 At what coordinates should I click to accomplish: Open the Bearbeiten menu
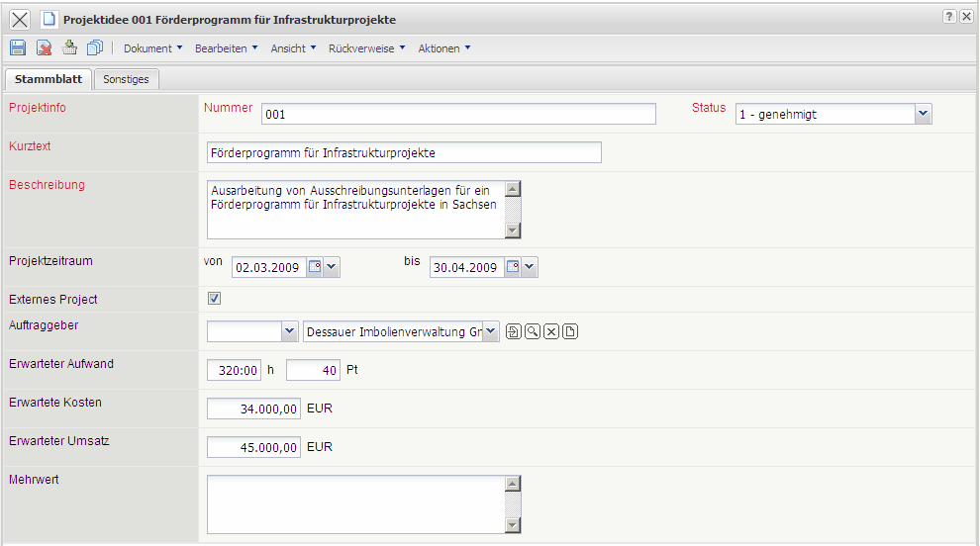[x=227, y=48]
